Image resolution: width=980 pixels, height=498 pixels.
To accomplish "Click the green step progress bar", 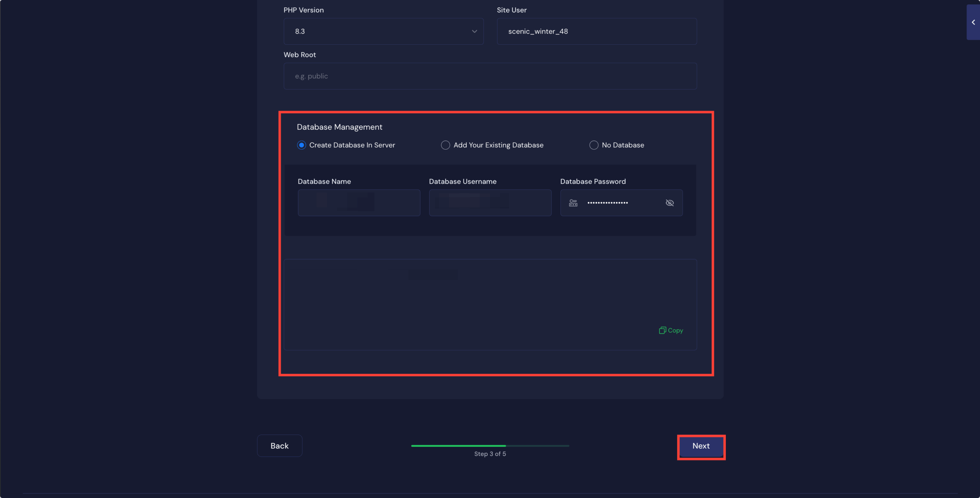I will point(458,446).
